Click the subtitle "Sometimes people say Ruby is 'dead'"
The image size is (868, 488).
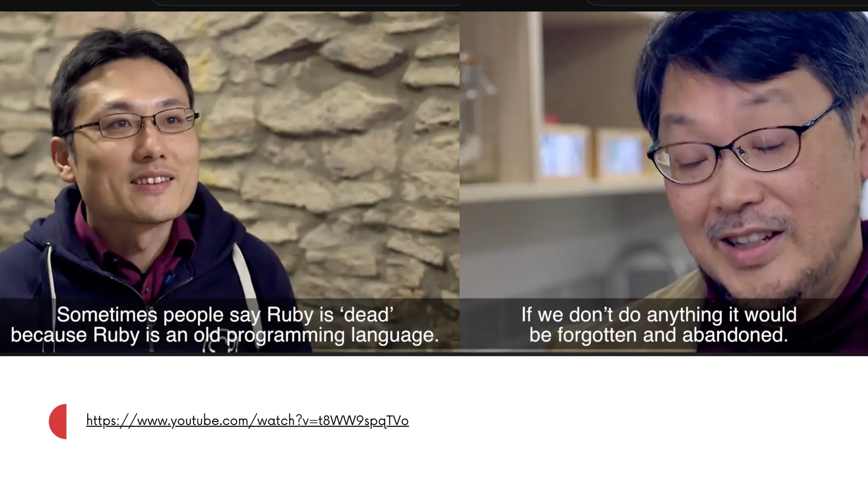click(x=225, y=315)
